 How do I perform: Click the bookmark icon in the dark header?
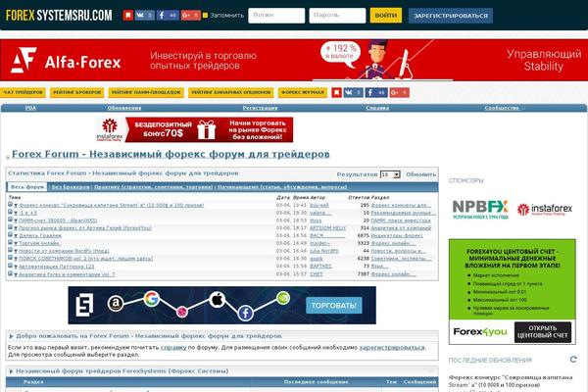pyautogui.click(x=127, y=16)
